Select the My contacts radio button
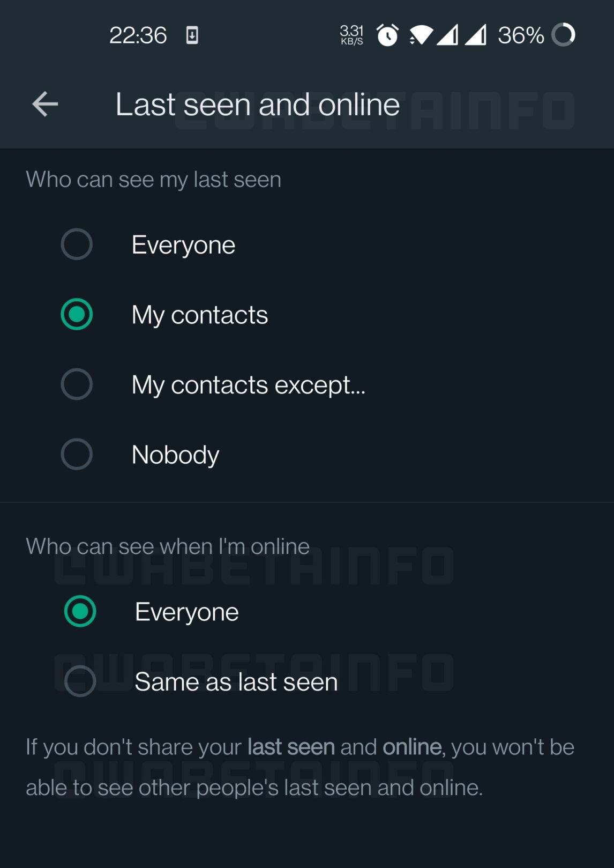The height and width of the screenshot is (868, 614). pos(77,314)
